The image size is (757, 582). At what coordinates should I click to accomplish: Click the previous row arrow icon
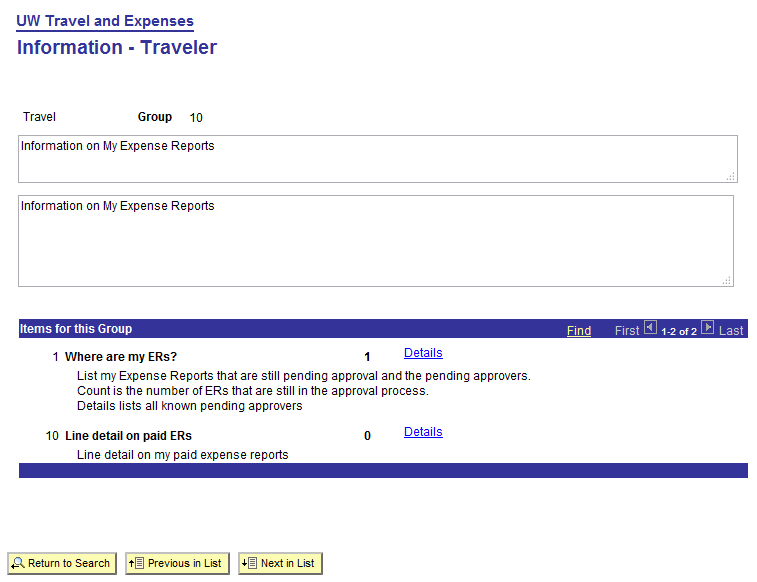point(650,328)
